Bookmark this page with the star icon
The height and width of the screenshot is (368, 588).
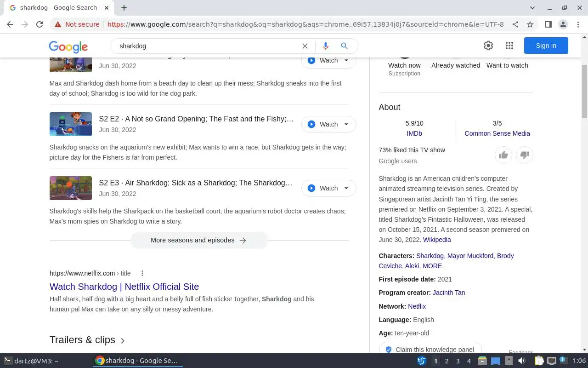tap(530, 24)
